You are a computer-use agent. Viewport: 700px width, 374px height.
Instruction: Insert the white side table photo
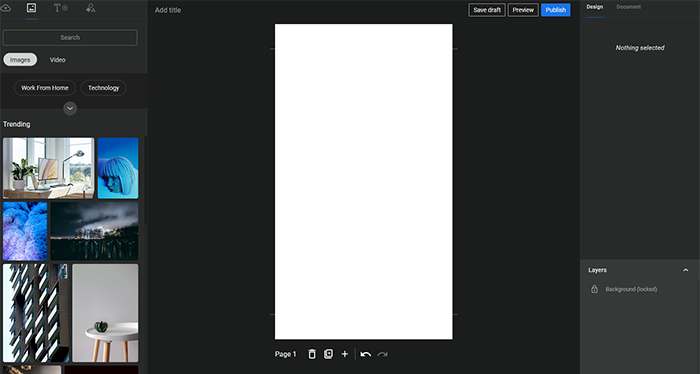[x=105, y=313]
